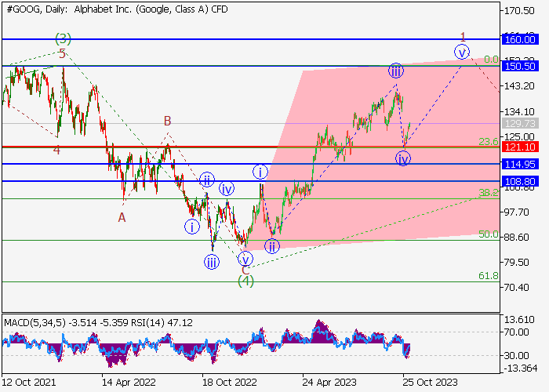Click the 50.0 Fibonacci level label
549x392 pixels.
tap(489, 234)
